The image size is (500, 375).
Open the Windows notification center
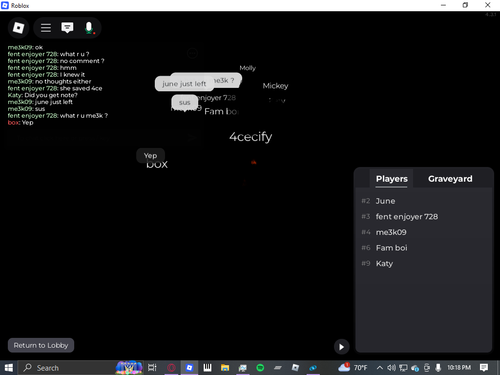pyautogui.click(x=484, y=367)
